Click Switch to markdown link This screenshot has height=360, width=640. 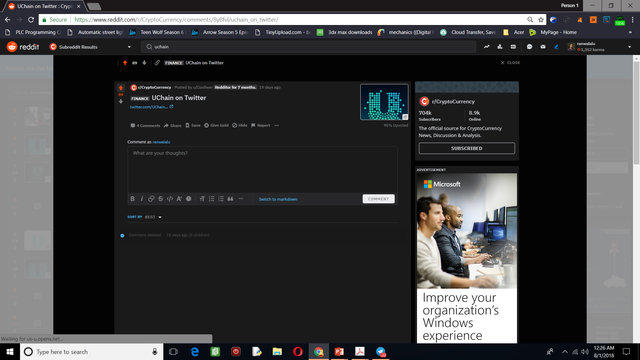tap(278, 199)
